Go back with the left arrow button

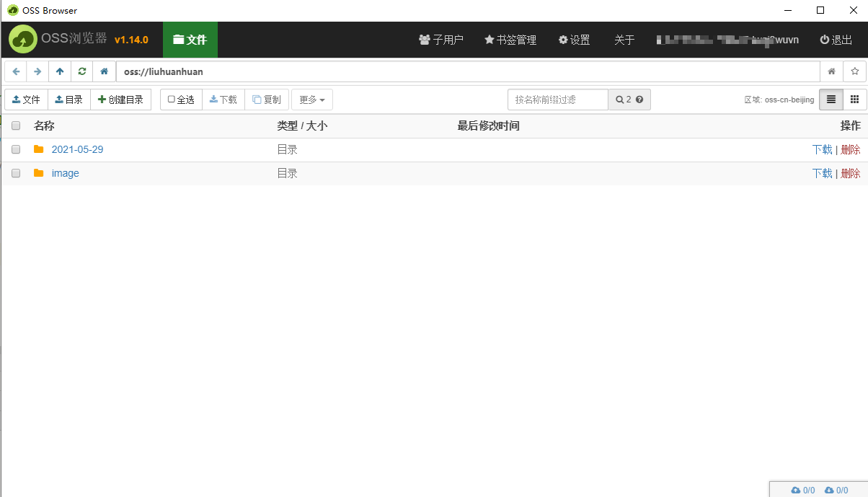[16, 71]
